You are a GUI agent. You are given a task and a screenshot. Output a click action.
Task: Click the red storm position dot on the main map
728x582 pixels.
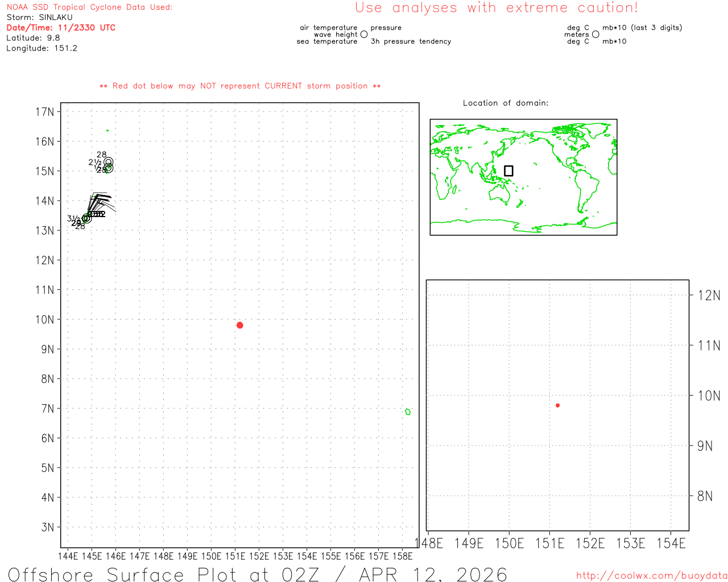240,325
